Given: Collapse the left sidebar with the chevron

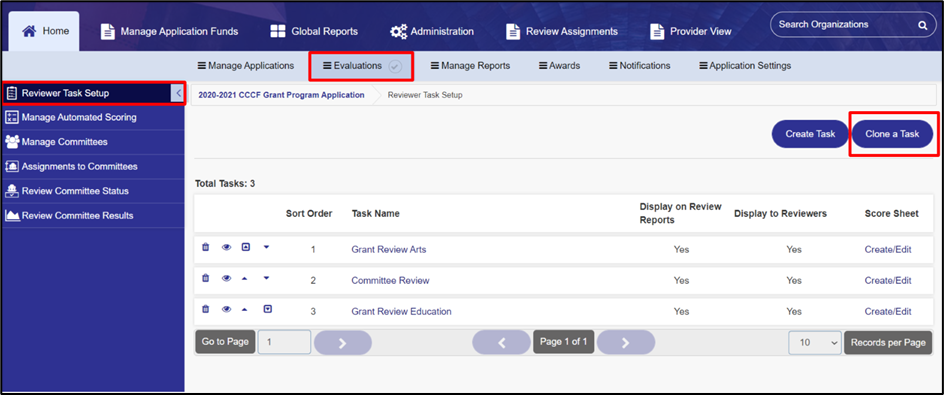Looking at the screenshot, I should [178, 93].
